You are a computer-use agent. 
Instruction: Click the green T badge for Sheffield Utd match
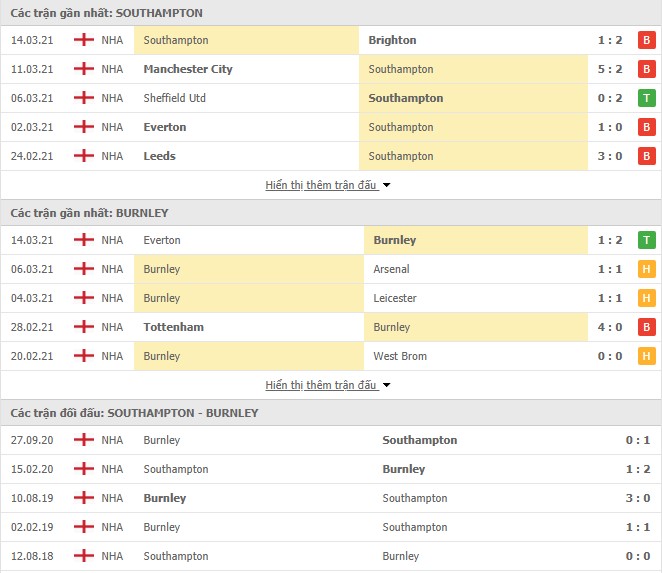(x=646, y=98)
